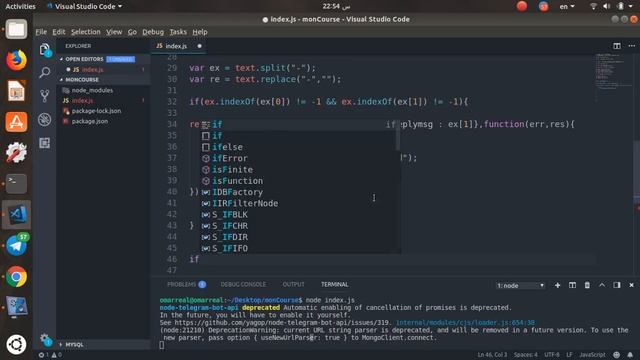This screenshot has height=360, width=640.
Task: Open notifications bell in status bar
Action: tap(630, 355)
